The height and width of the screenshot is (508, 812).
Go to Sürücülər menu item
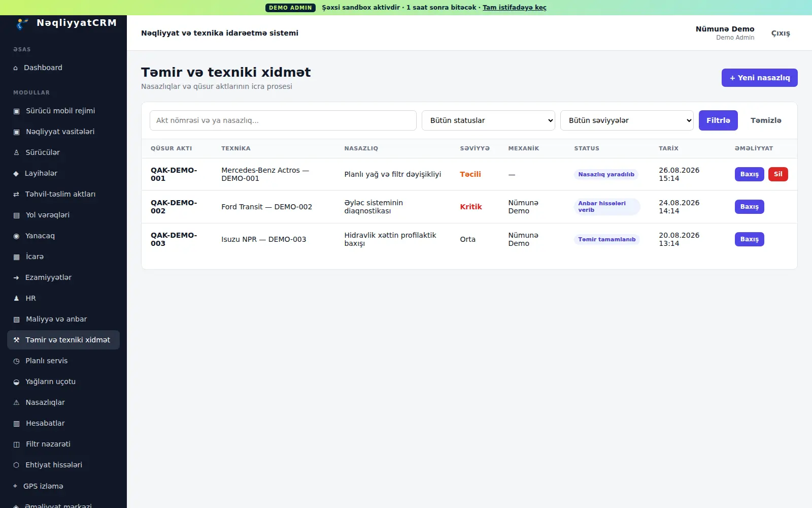(63, 152)
